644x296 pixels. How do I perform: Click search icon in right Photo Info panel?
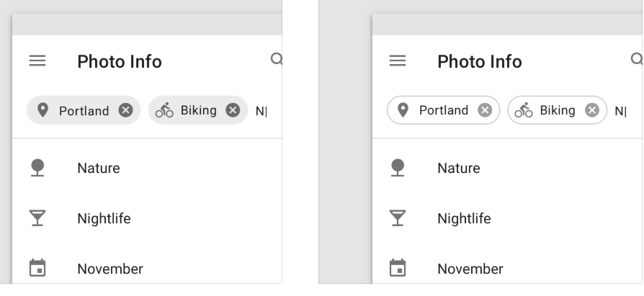pyautogui.click(x=637, y=60)
